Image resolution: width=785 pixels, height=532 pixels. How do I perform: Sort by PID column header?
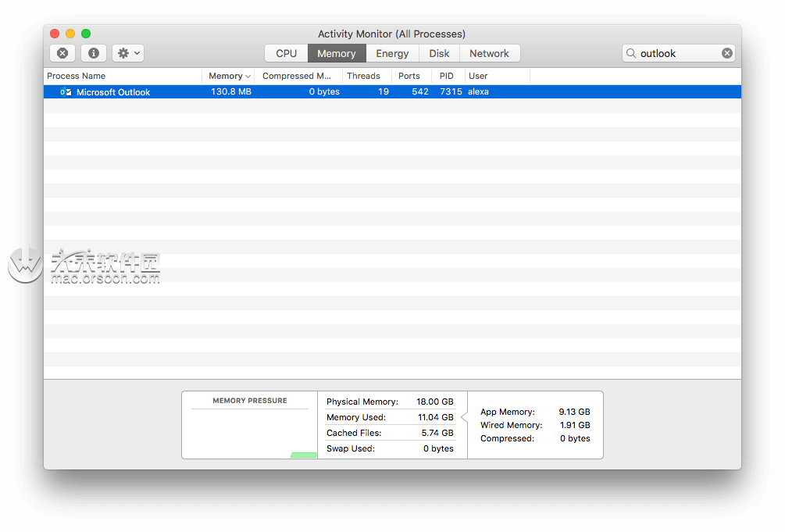pyautogui.click(x=448, y=76)
